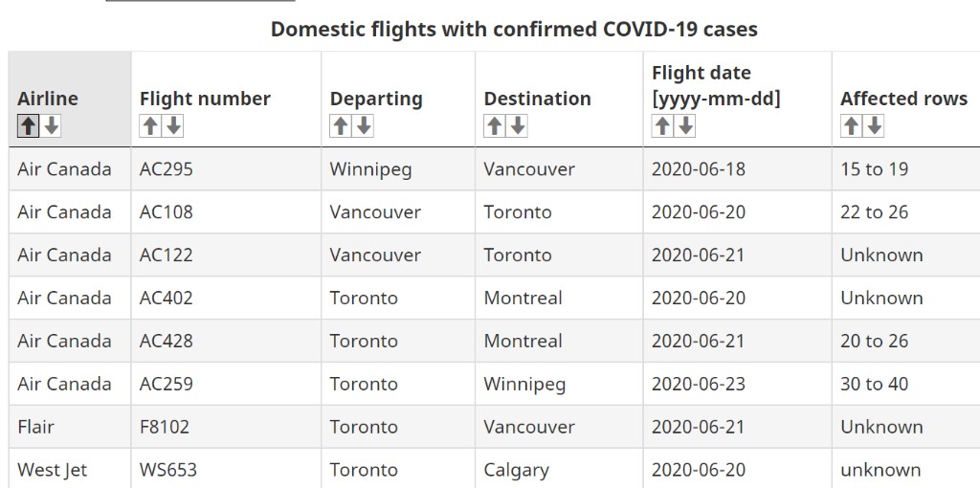Click the WS653 flight number cell
The width and height of the screenshot is (980, 488).
click(226, 469)
